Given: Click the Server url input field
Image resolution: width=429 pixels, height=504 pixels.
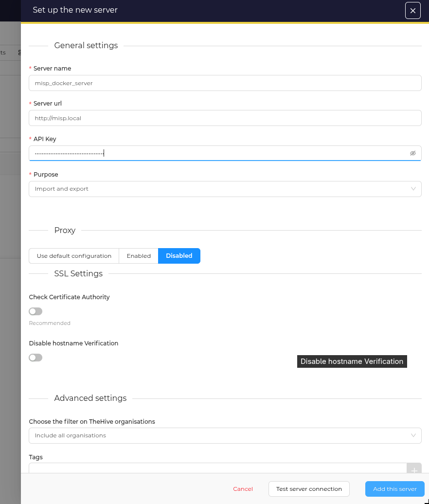Looking at the screenshot, I should 225,118.
